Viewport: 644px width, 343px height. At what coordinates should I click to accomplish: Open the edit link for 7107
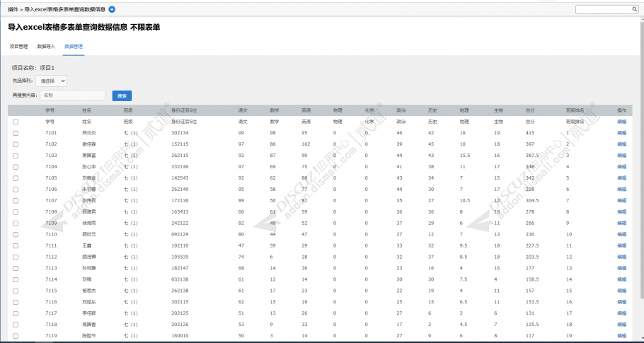[x=622, y=201]
